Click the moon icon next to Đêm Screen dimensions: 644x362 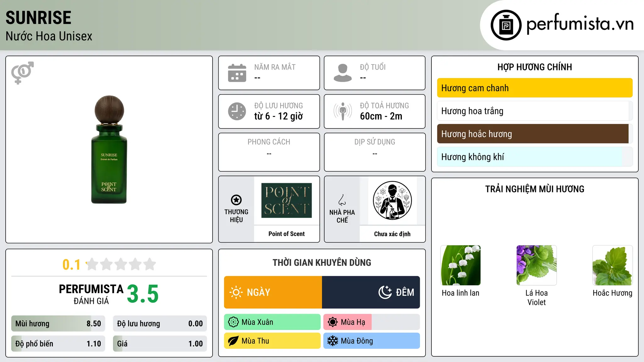[385, 292]
